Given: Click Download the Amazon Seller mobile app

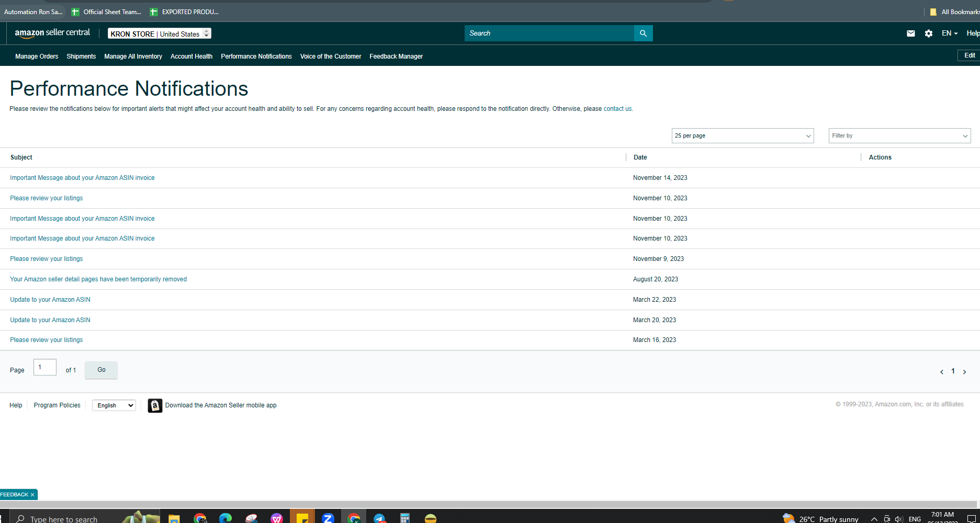Looking at the screenshot, I should 221,405.
